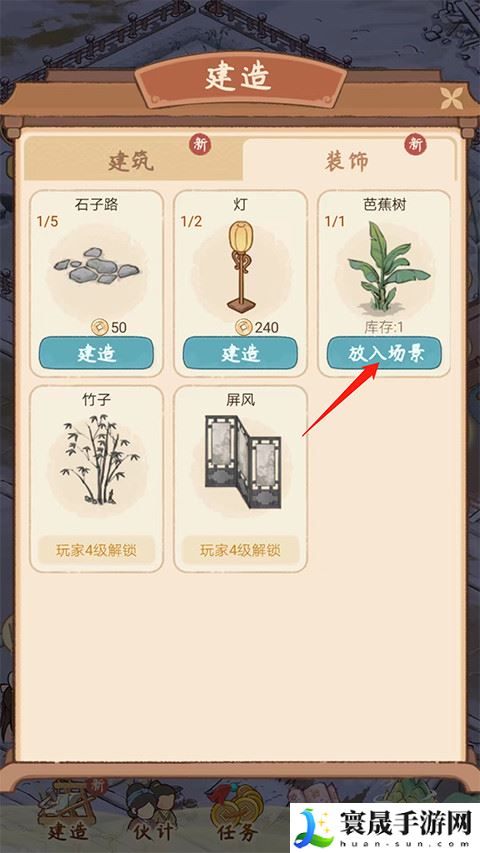Click the 建造 title banner
This screenshot has width=480, height=853.
[240, 79]
